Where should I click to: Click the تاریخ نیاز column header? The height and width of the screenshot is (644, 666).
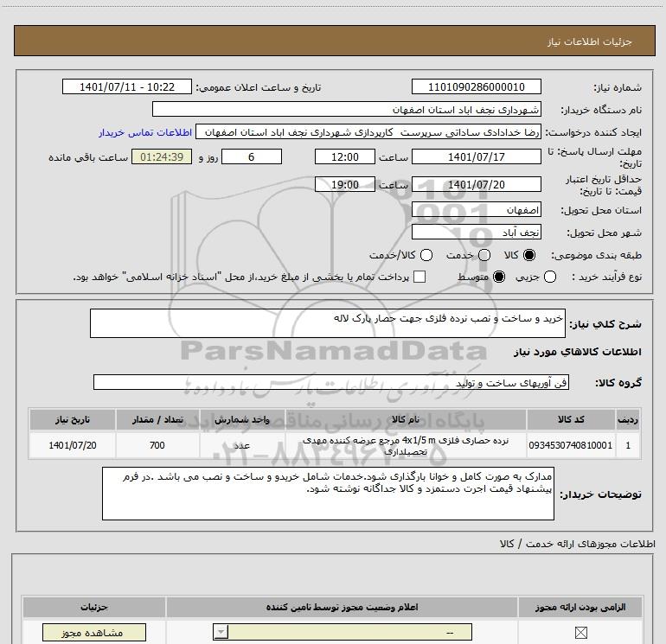[x=72, y=419]
